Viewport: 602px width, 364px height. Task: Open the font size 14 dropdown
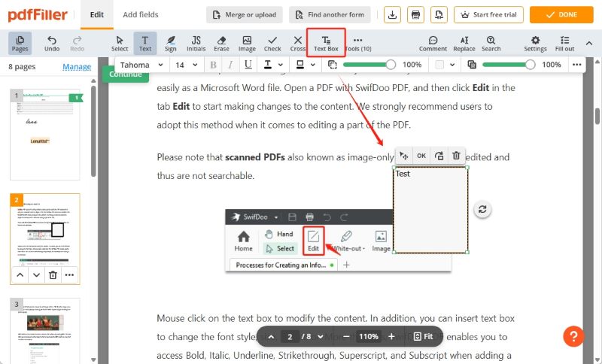click(x=186, y=65)
